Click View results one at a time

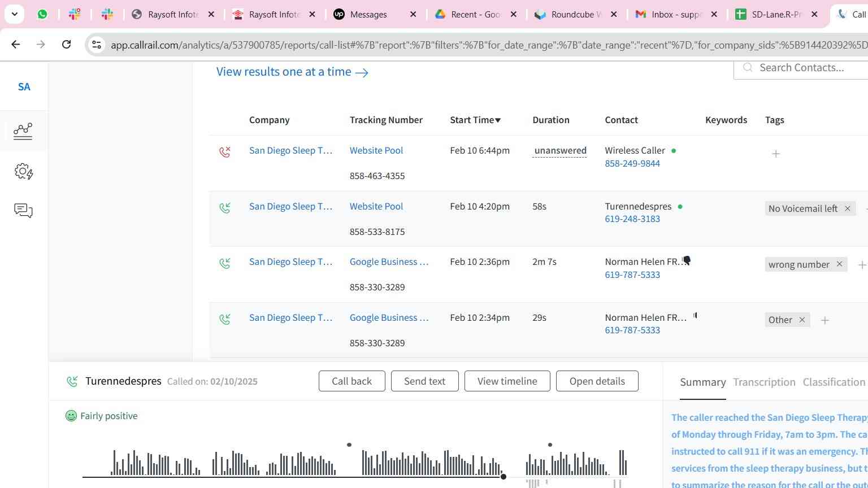(x=292, y=72)
